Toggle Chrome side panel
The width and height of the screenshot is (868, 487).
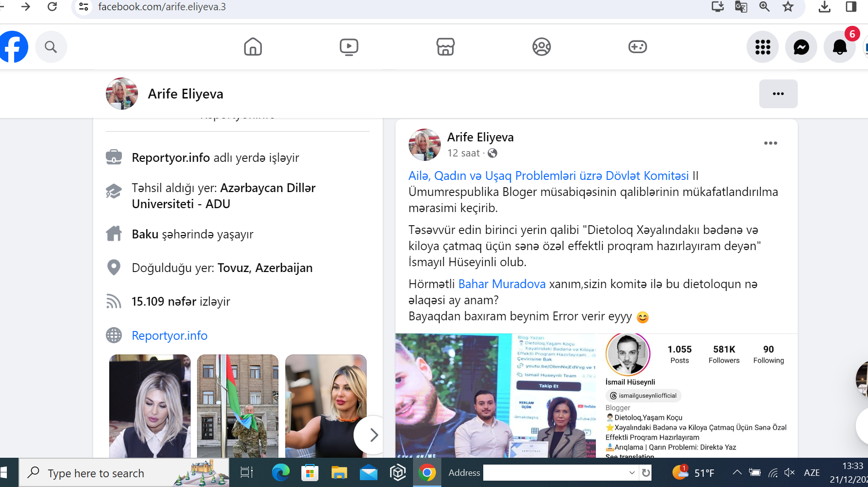pyautogui.click(x=851, y=7)
